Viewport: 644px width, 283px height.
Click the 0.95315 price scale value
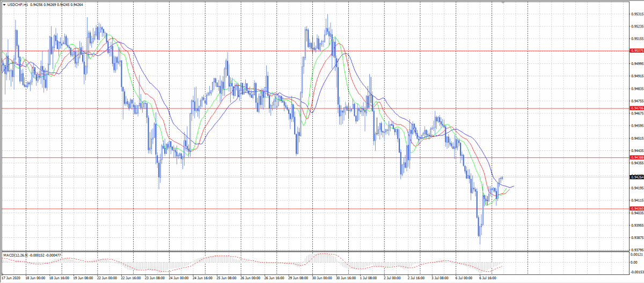[637, 14]
